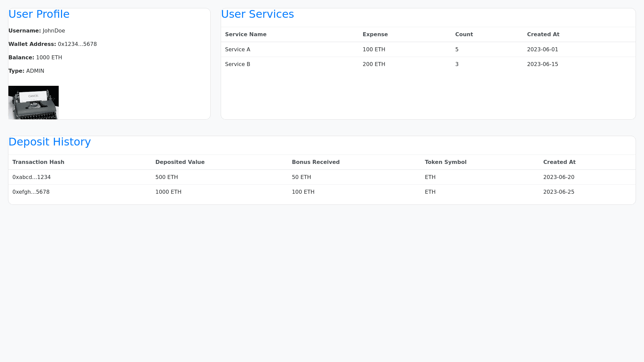This screenshot has height=362, width=644.
Task: Click the typewriter profile picture thumbnail
Action: (34, 102)
